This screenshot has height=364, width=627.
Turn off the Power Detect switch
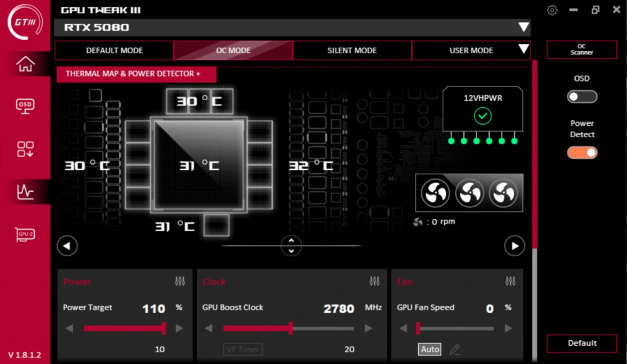582,153
